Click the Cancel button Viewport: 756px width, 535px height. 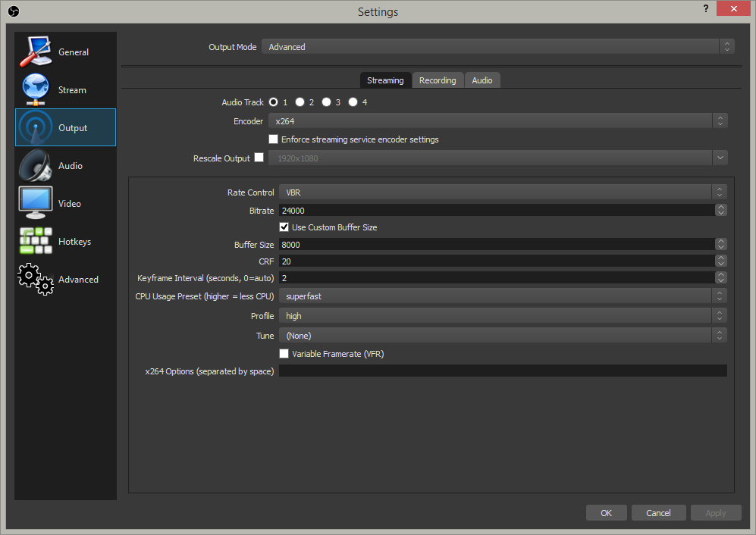click(658, 513)
